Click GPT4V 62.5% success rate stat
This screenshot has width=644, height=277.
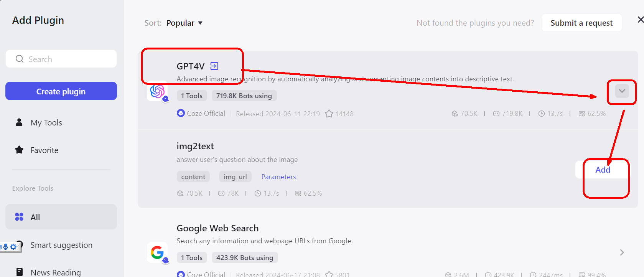(592, 114)
